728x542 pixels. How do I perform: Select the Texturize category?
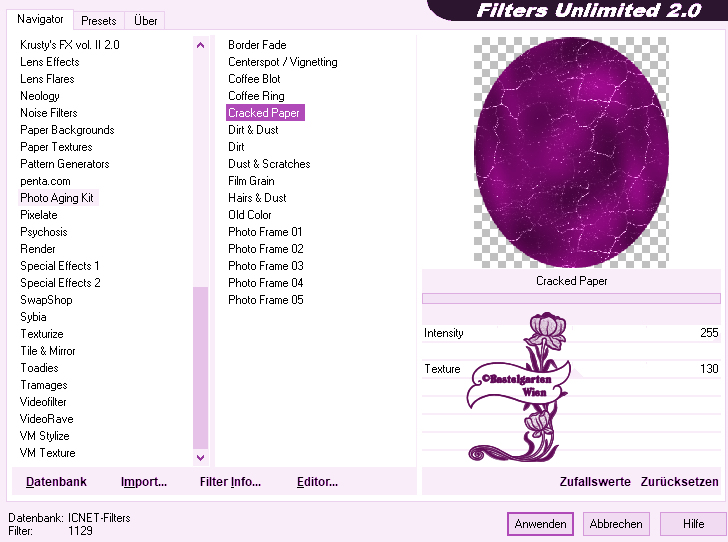[41, 334]
